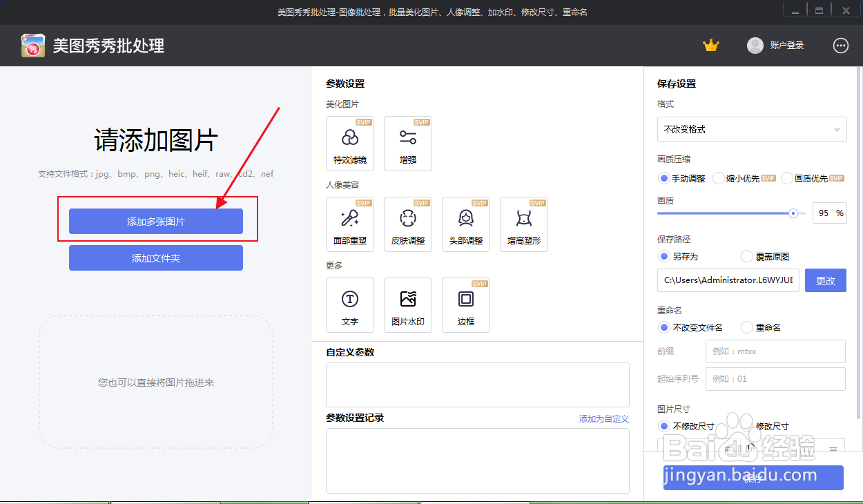This screenshot has height=504, width=863.
Task: Click the image drop zone area
Action: pos(156,382)
